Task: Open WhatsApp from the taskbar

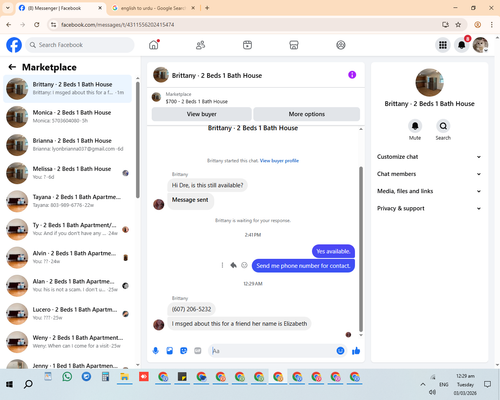Action: 67,377
